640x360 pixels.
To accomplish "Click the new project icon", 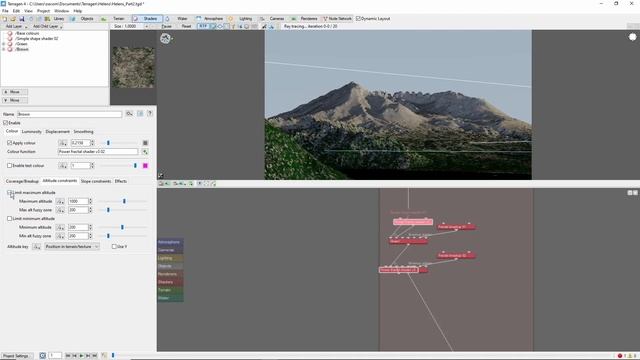I will [x=4, y=19].
